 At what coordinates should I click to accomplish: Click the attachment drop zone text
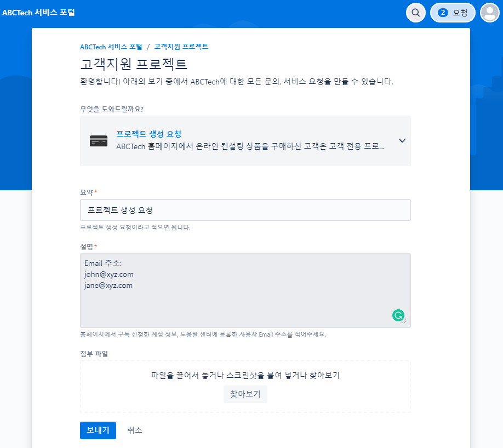coord(245,375)
